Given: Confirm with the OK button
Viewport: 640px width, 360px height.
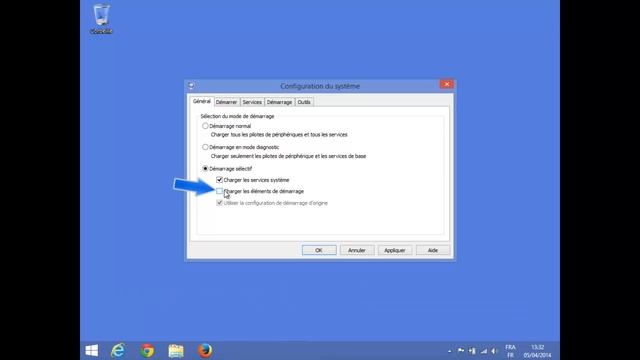Looking at the screenshot, I should (319, 250).
